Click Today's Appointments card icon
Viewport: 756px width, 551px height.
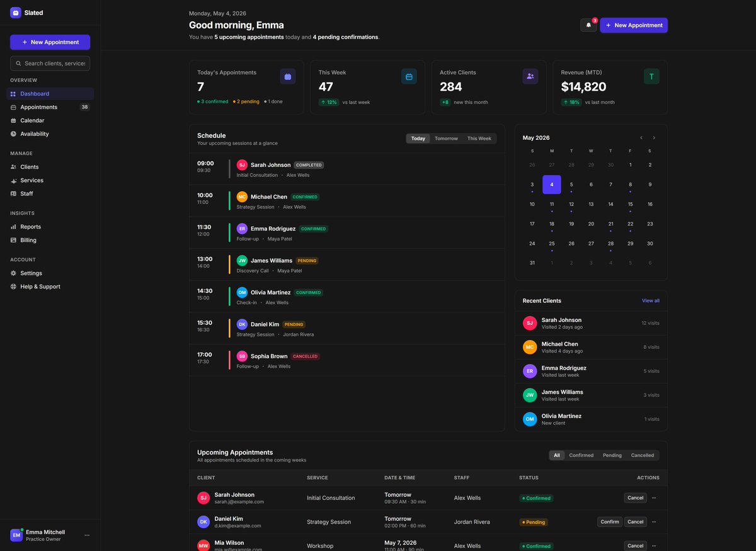click(288, 76)
